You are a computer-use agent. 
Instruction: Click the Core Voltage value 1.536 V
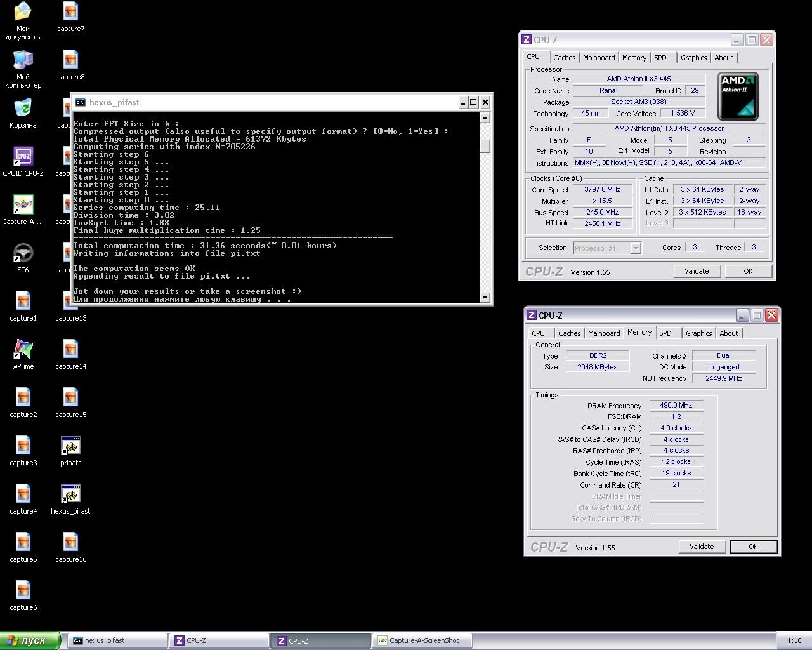click(683, 113)
